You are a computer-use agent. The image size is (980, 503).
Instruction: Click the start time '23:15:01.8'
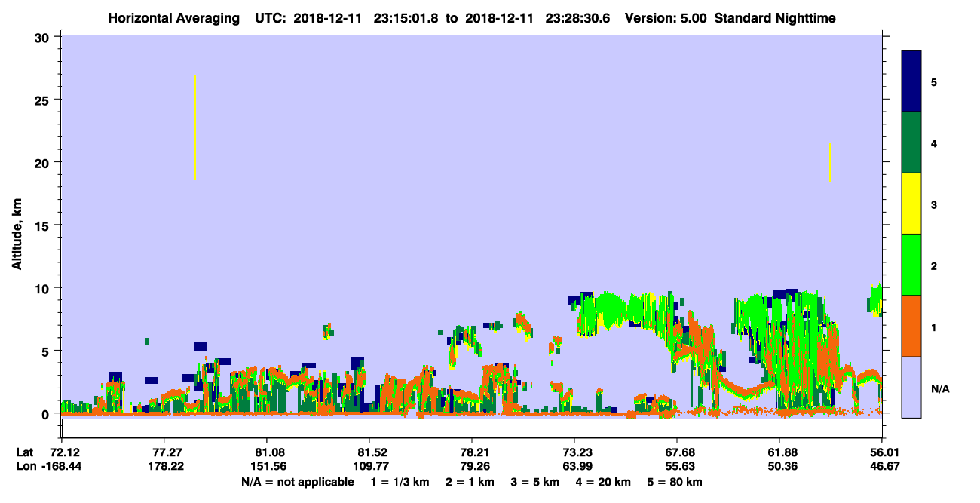tap(406, 18)
